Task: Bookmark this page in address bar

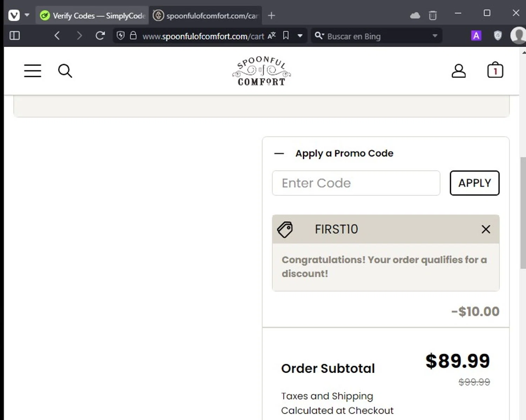Action: pos(286,36)
